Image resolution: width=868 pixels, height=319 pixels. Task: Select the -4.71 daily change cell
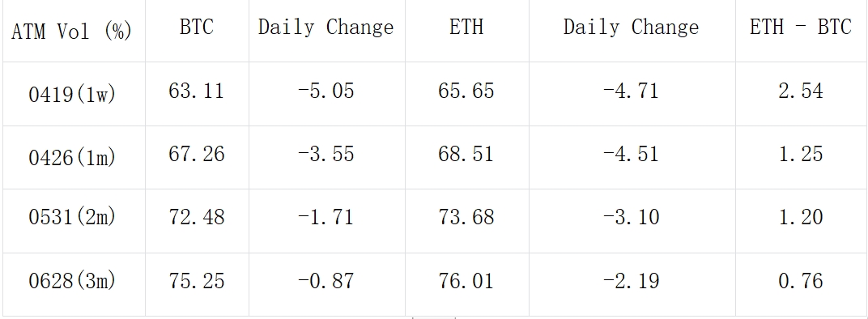(632, 94)
